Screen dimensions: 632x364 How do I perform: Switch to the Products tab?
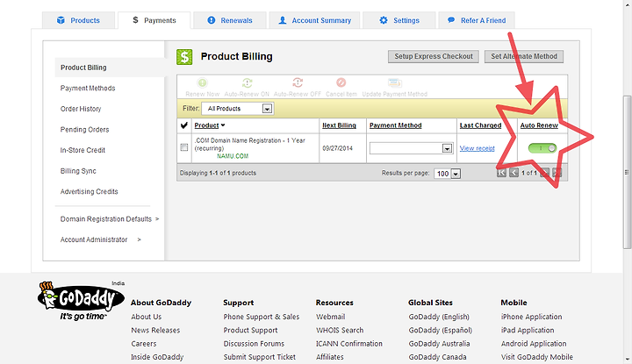pyautogui.click(x=79, y=20)
